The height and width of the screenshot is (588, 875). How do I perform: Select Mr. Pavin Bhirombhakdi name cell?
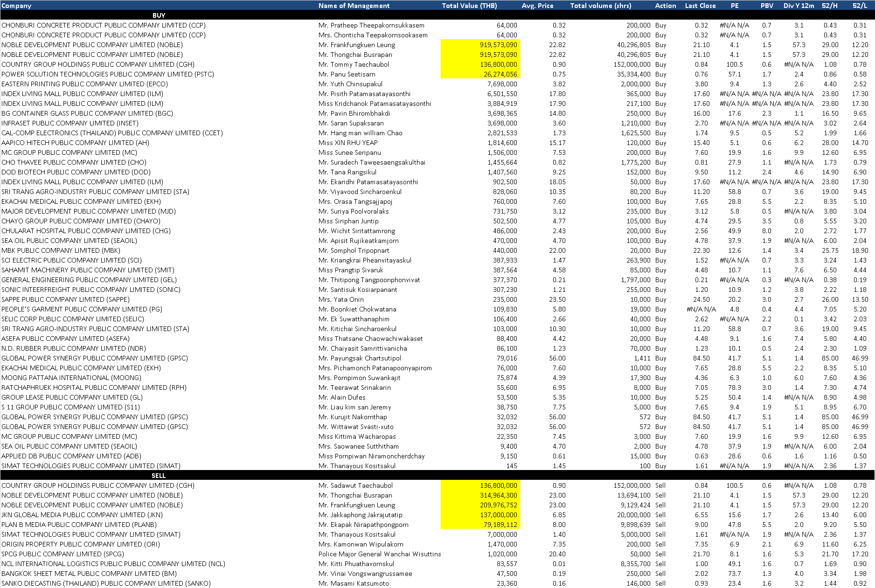click(354, 113)
